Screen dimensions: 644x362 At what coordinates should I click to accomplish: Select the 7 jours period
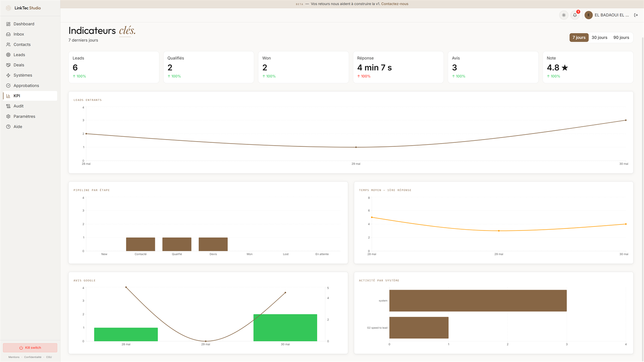coord(579,37)
